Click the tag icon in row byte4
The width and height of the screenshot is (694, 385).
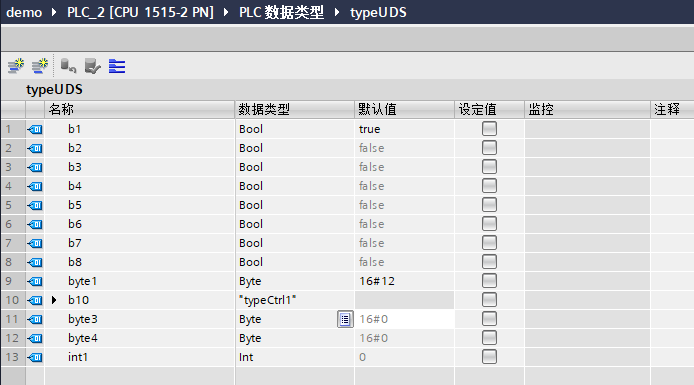[x=35, y=339]
